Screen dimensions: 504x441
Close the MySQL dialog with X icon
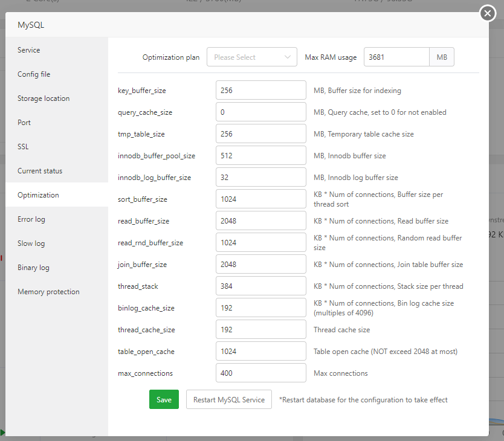click(487, 13)
